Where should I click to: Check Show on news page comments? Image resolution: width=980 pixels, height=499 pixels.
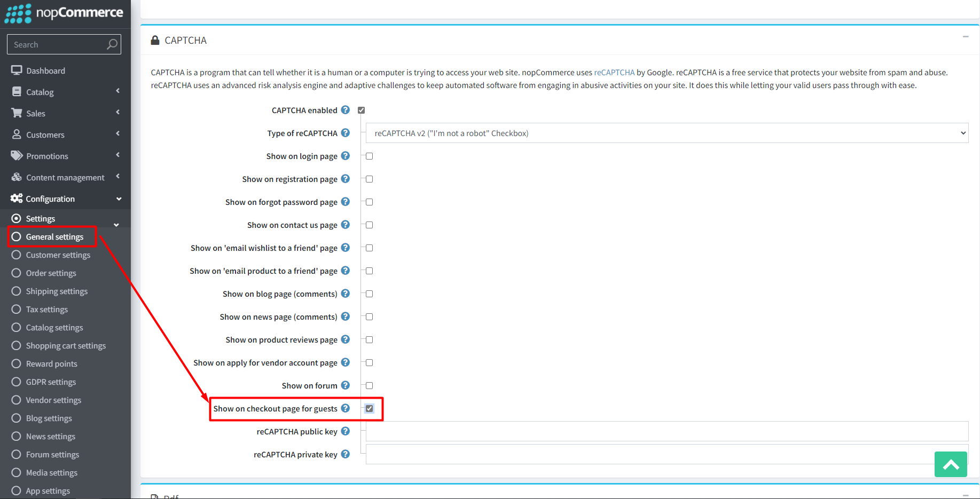click(369, 316)
